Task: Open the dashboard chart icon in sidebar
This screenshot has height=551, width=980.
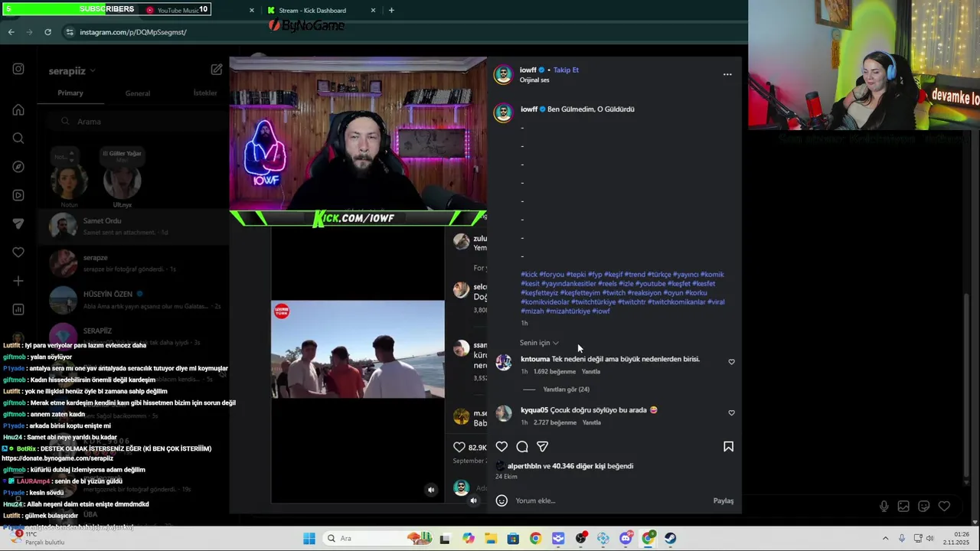Action: pos(18,309)
